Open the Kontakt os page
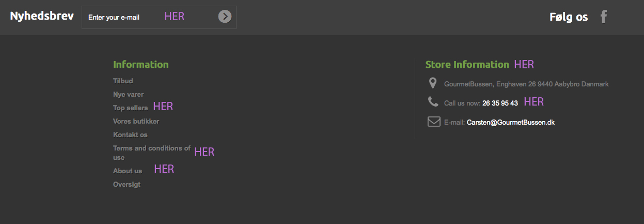644x224 pixels. click(x=130, y=135)
